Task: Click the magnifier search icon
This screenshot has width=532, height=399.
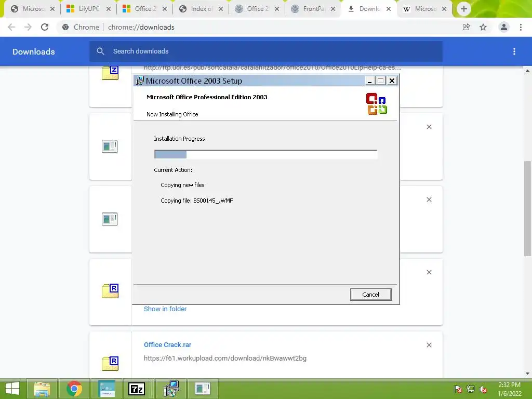Action: 100,51
